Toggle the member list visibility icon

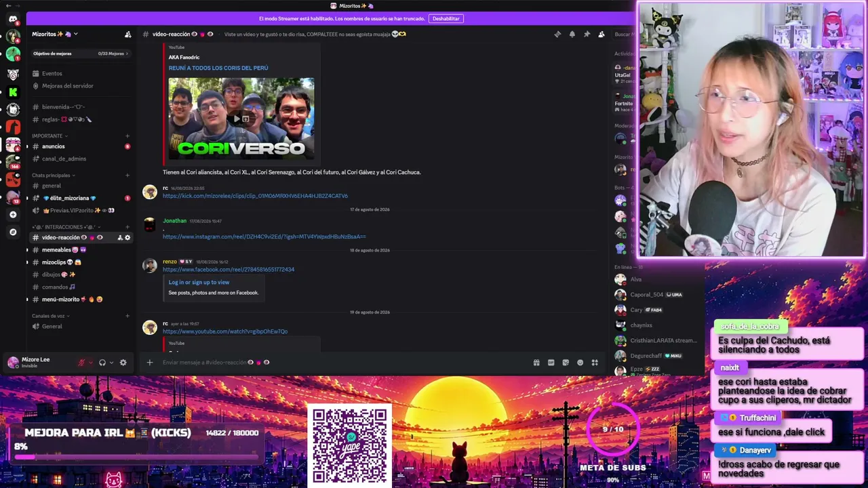point(601,34)
